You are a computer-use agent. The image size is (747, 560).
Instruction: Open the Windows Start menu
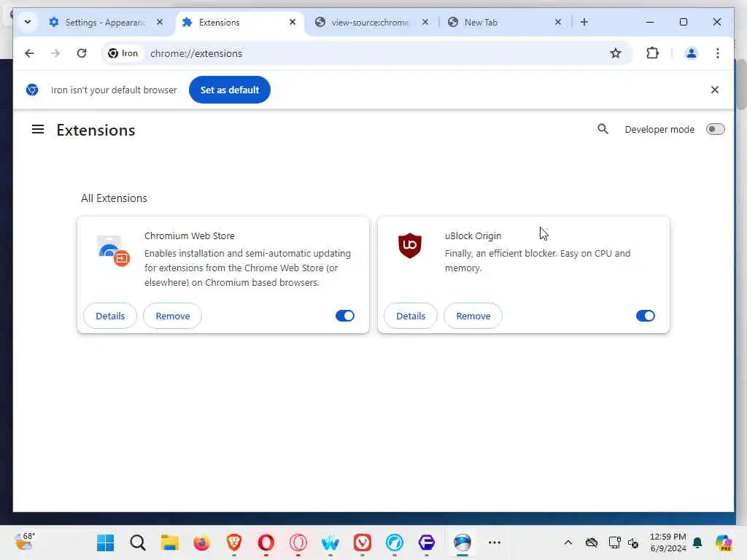click(105, 542)
